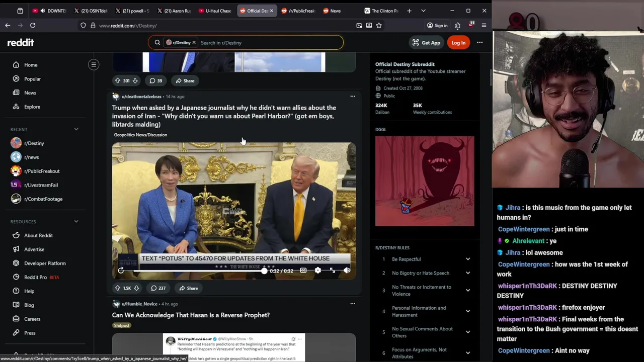644x362 pixels.
Task: Click the DGGL sidebar artwork
Action: pyautogui.click(x=425, y=181)
